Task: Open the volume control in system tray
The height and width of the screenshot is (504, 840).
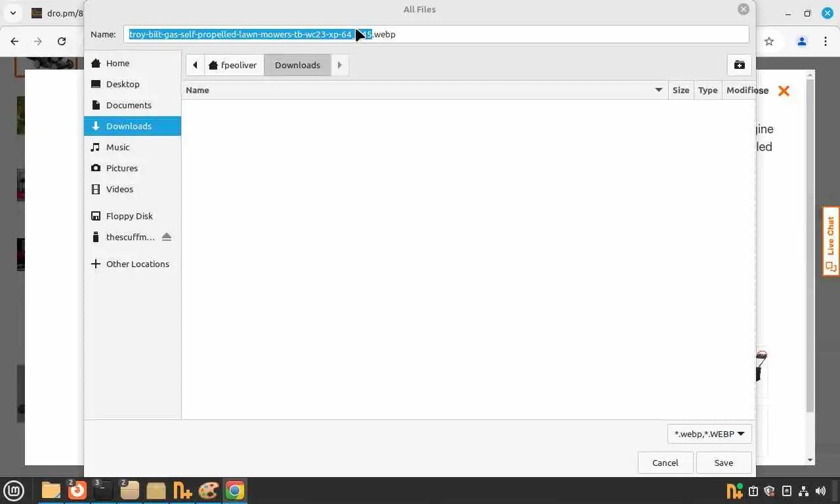Action: click(820, 491)
